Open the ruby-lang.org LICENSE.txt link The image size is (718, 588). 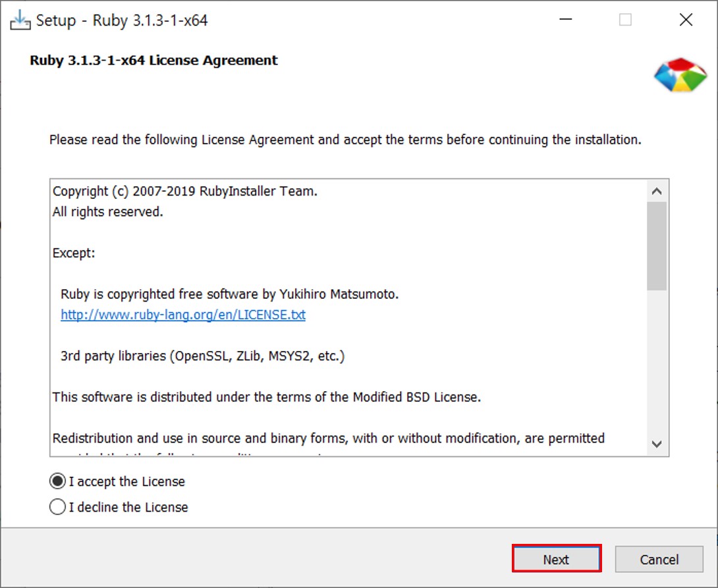[183, 315]
